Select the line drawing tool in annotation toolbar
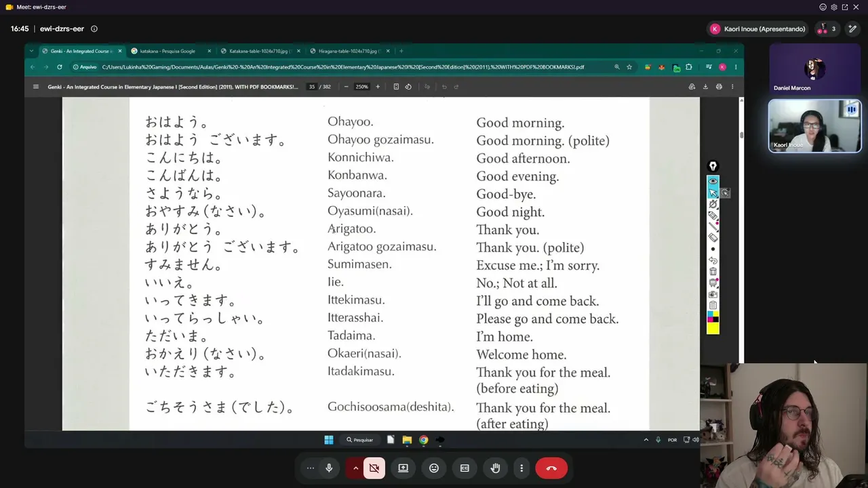The width and height of the screenshot is (868, 488). pos(713,226)
